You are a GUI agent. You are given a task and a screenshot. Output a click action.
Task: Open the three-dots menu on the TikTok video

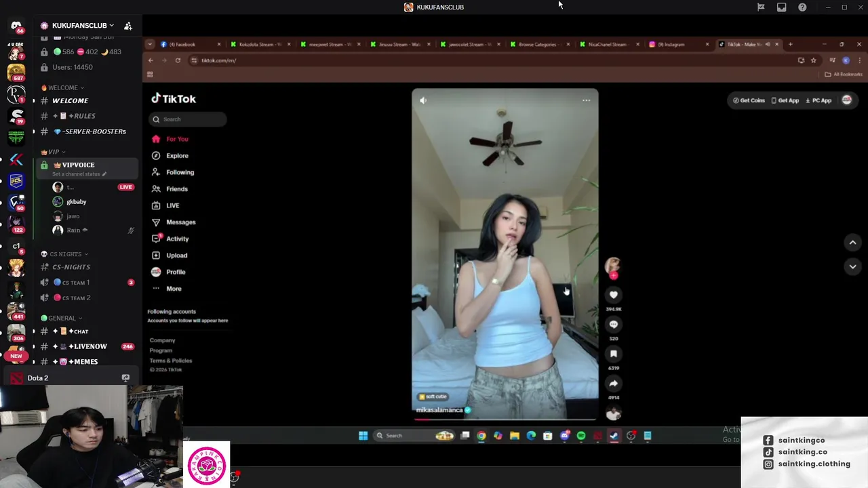coord(587,100)
